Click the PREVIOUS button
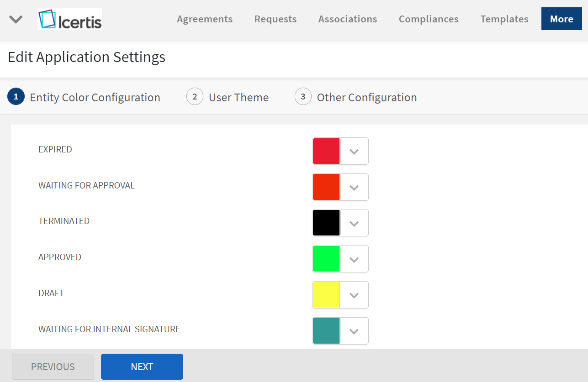This screenshot has width=588, height=382. tap(53, 367)
